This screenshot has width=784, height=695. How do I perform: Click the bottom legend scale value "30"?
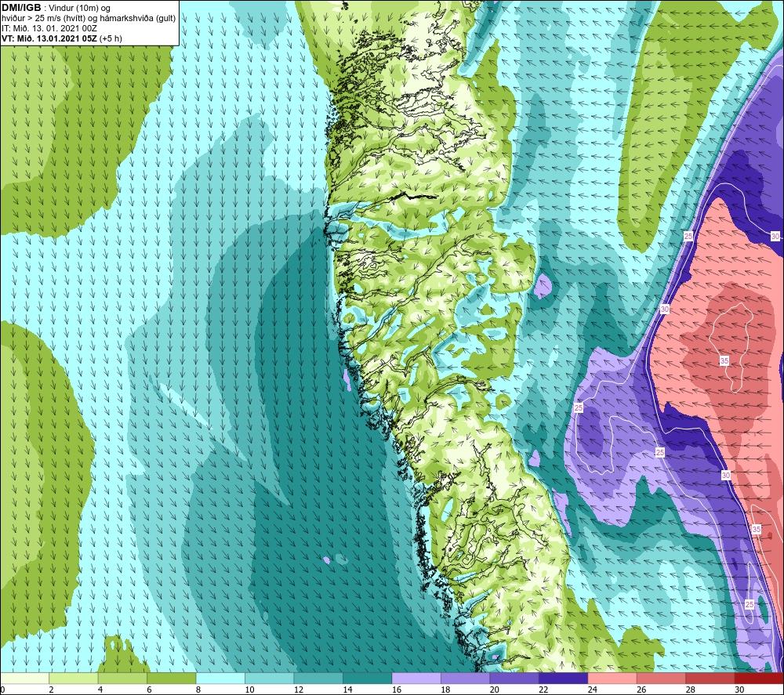[x=739, y=690]
